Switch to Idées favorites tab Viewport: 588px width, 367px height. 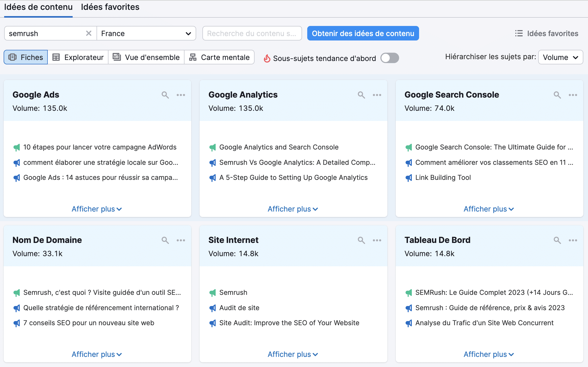(110, 7)
